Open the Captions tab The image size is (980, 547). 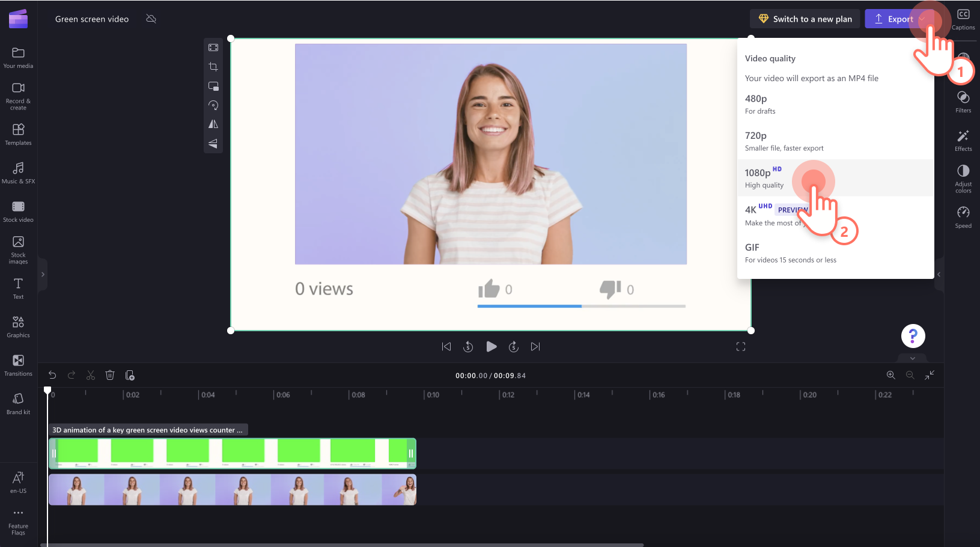coord(963,18)
